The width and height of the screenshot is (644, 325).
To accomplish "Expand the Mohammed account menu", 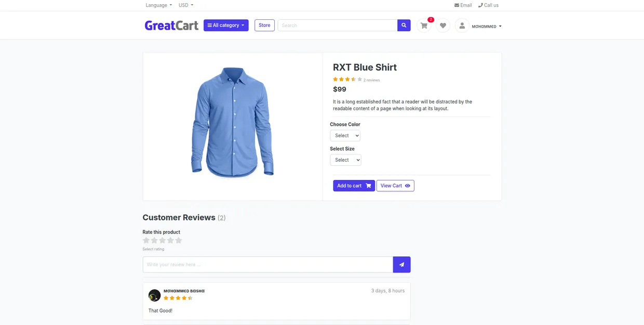I will (x=487, y=26).
